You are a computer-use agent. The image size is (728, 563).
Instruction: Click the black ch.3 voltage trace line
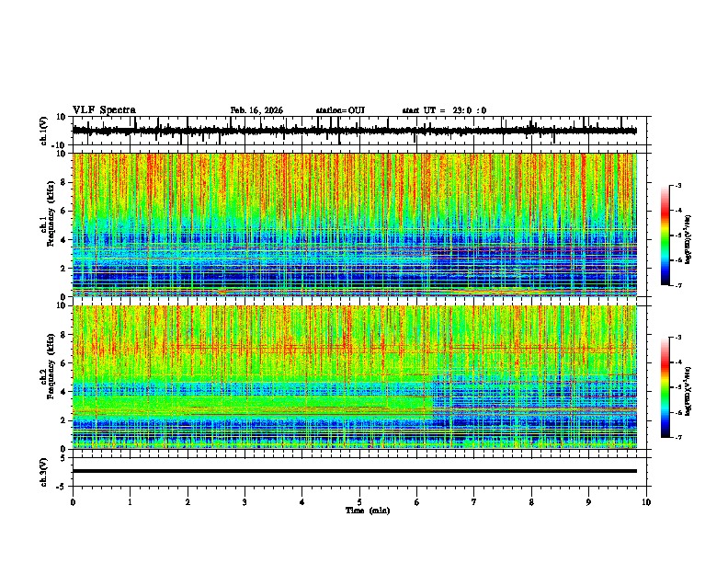355,471
